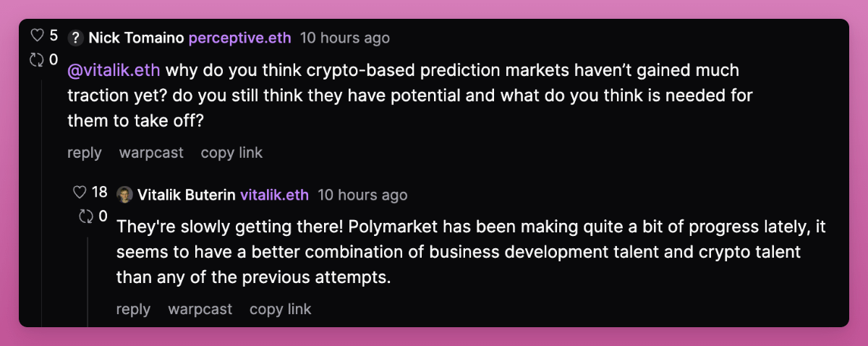Open timestamp of Nick Tomaino's cast

345,38
